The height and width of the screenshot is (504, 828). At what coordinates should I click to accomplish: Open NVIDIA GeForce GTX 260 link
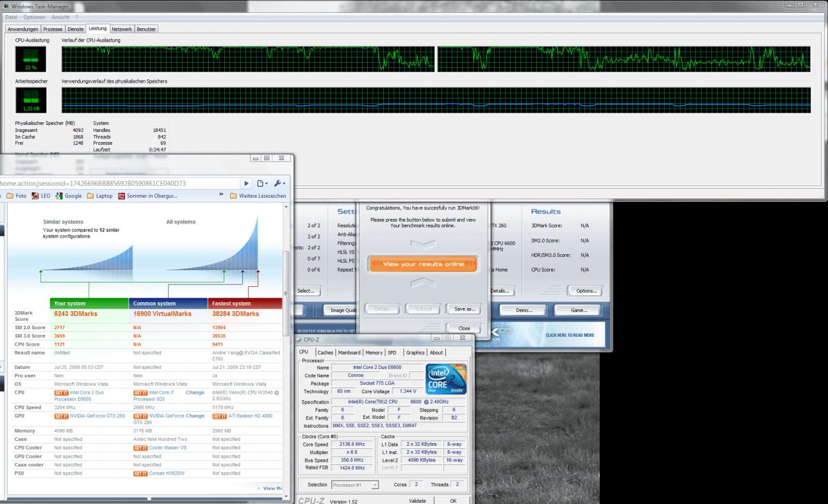coord(97,416)
